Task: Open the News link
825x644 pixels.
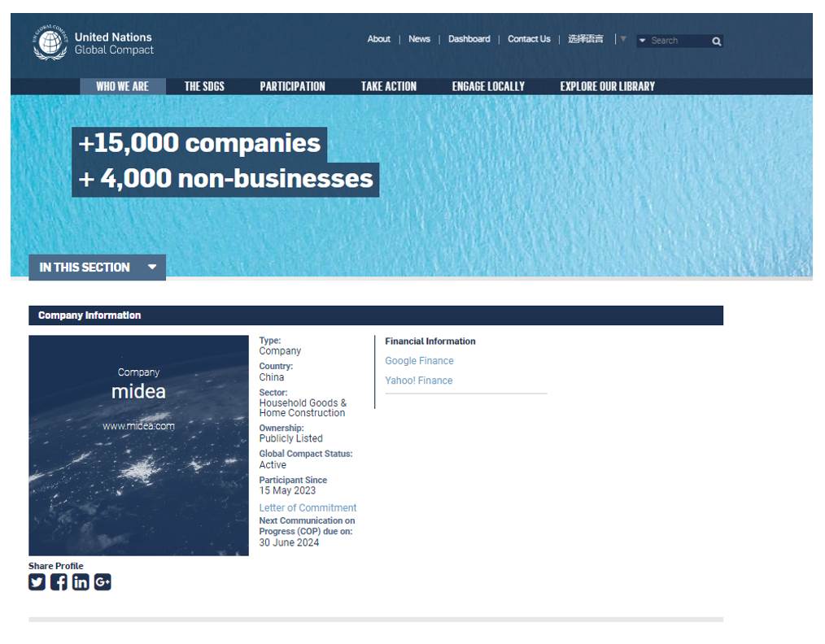Action: point(419,39)
